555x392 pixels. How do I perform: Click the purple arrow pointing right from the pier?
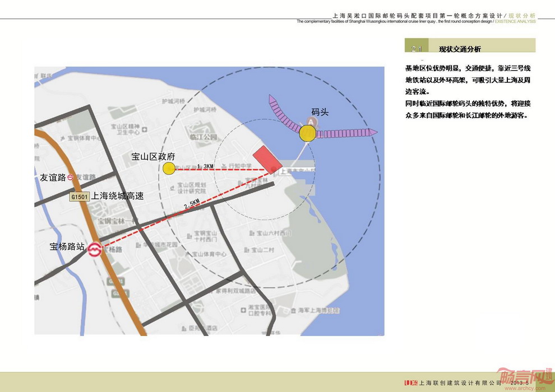point(346,133)
